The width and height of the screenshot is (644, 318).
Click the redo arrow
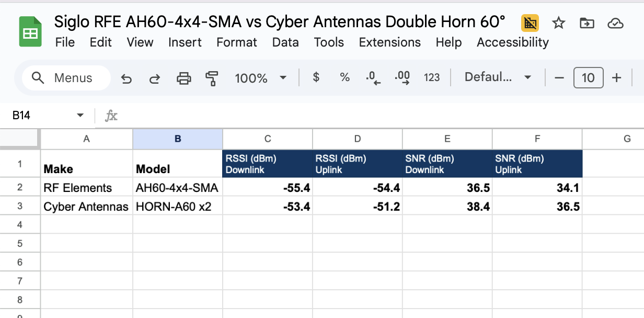point(154,78)
